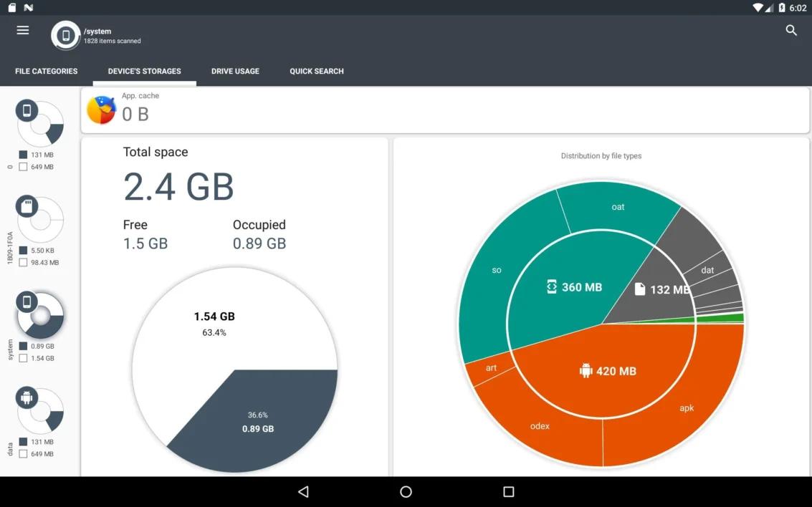Click the /system scan progress icon
This screenshot has width=812, height=507.
click(65, 36)
